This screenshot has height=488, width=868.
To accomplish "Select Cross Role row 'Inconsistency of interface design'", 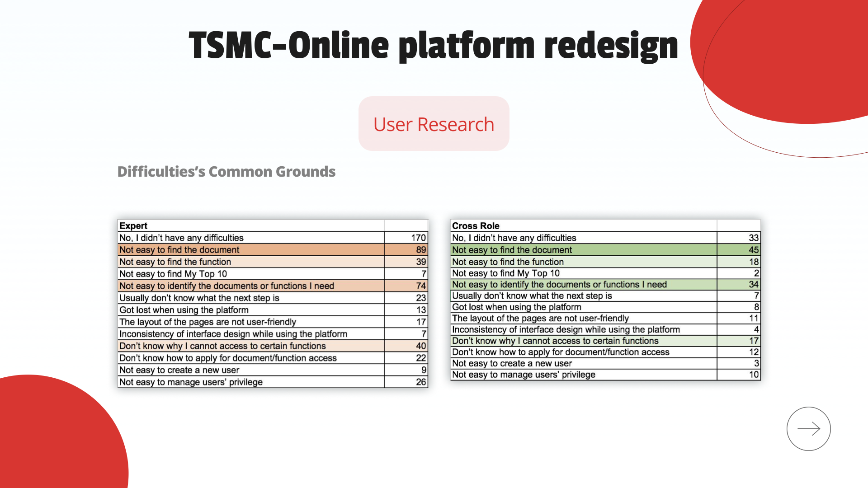I will coord(605,329).
